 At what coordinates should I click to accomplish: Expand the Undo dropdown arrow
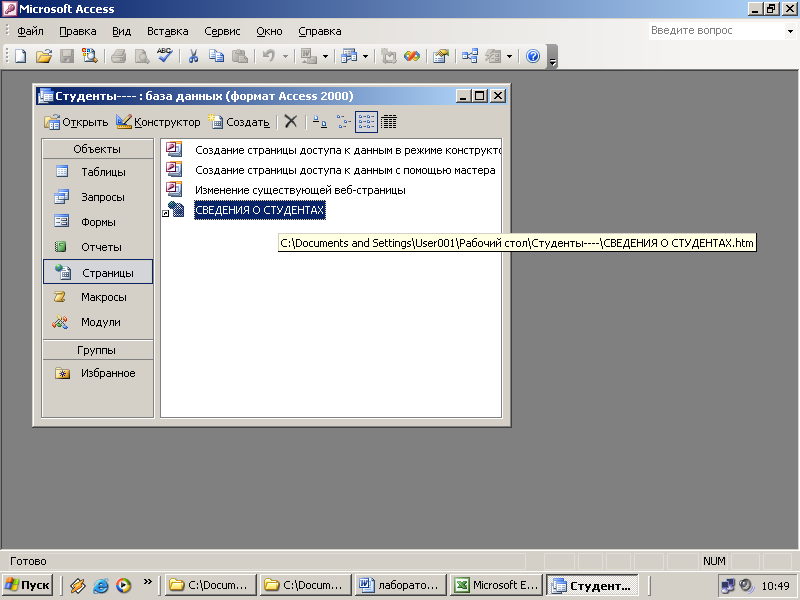pos(285,56)
